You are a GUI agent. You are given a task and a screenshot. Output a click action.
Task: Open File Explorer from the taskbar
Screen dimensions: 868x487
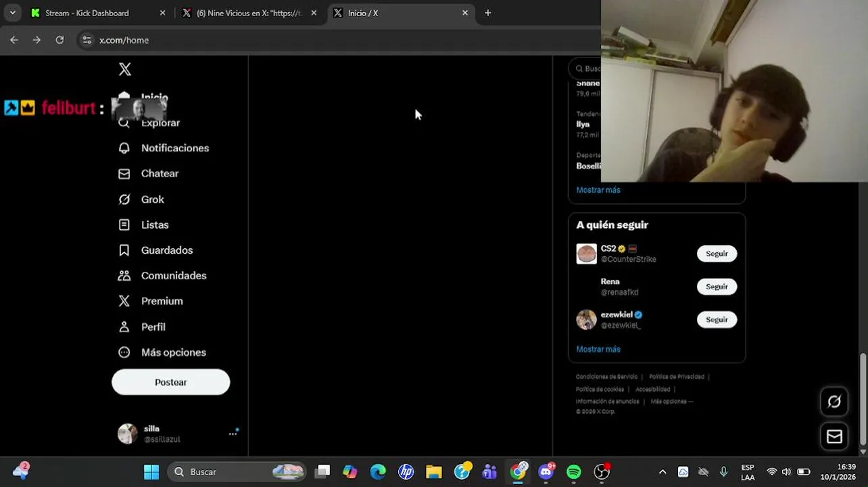click(x=433, y=471)
